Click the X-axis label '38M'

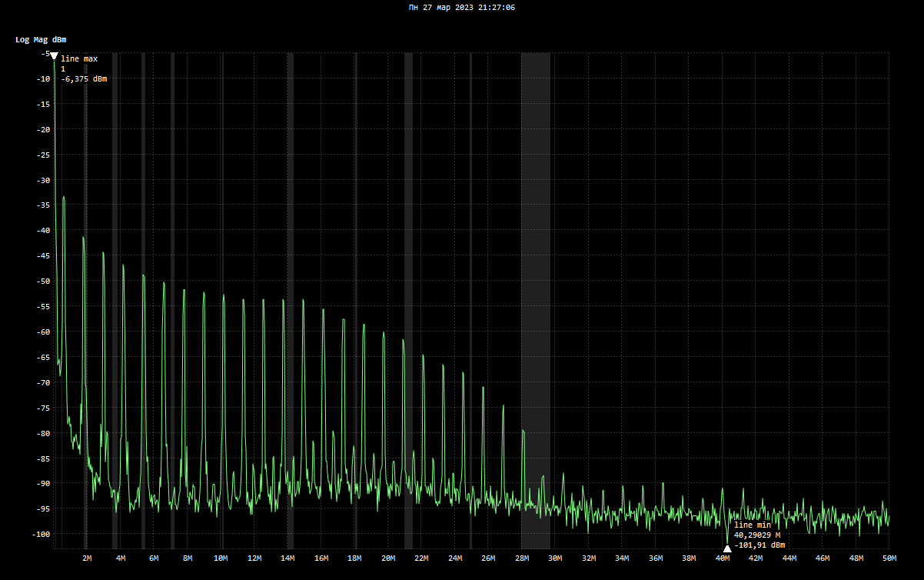pyautogui.click(x=689, y=558)
